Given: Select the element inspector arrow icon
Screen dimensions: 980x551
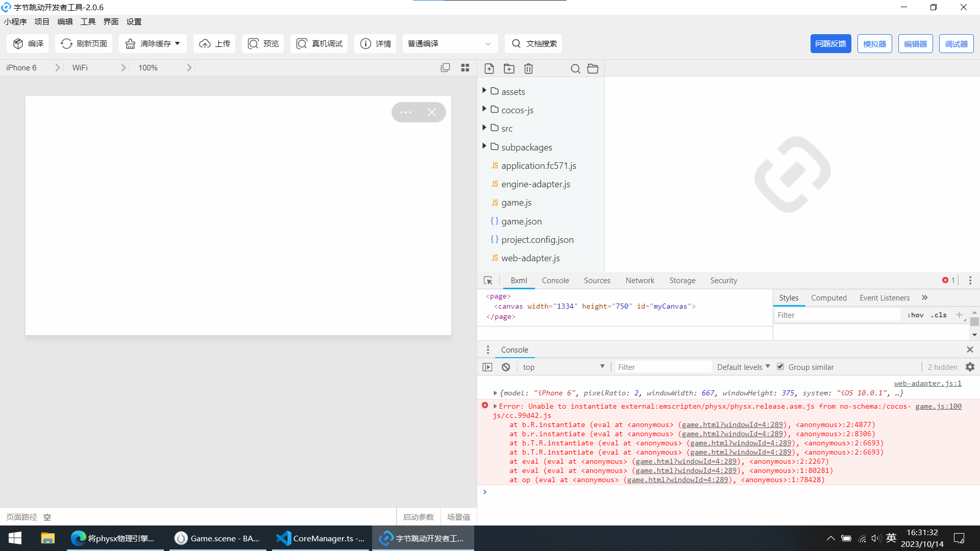Looking at the screenshot, I should (x=488, y=281).
